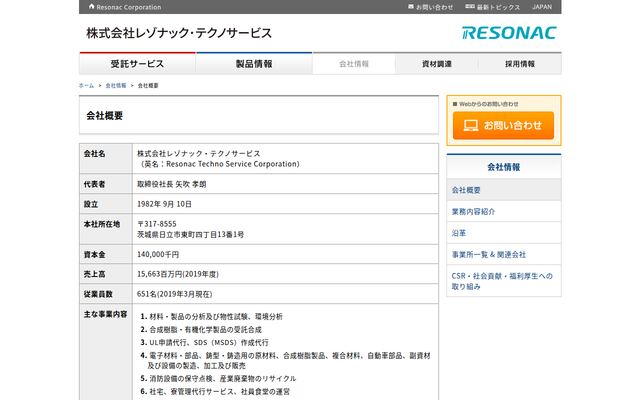Click the laptop icon on お問い合わせ button
This screenshot has height=400, width=640.
point(471,125)
